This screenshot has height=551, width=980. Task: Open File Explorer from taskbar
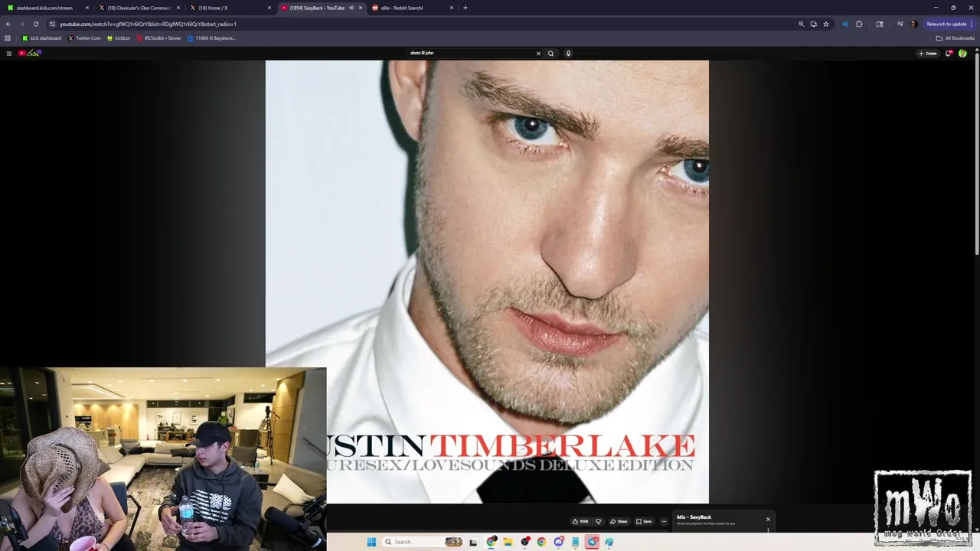pos(508,542)
